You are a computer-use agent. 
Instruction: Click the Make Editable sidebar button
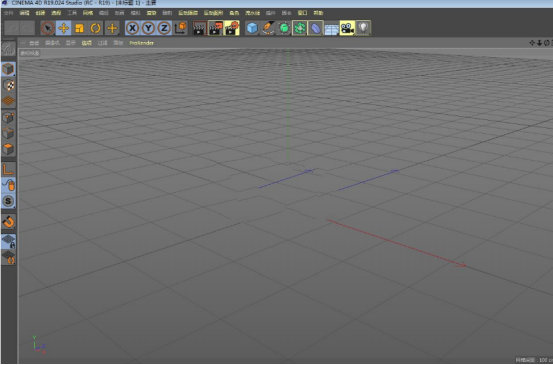(x=8, y=49)
